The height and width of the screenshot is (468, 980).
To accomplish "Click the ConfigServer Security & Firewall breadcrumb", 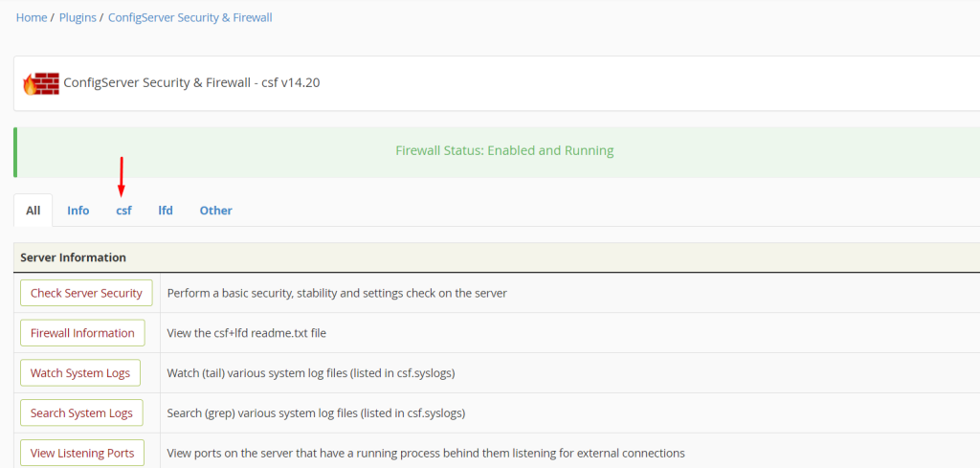I will [x=190, y=17].
